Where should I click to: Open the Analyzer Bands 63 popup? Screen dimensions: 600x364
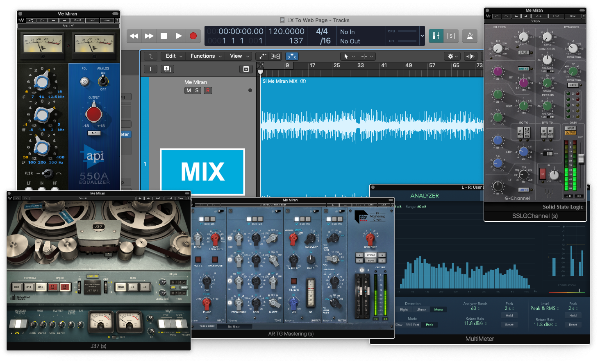click(475, 308)
